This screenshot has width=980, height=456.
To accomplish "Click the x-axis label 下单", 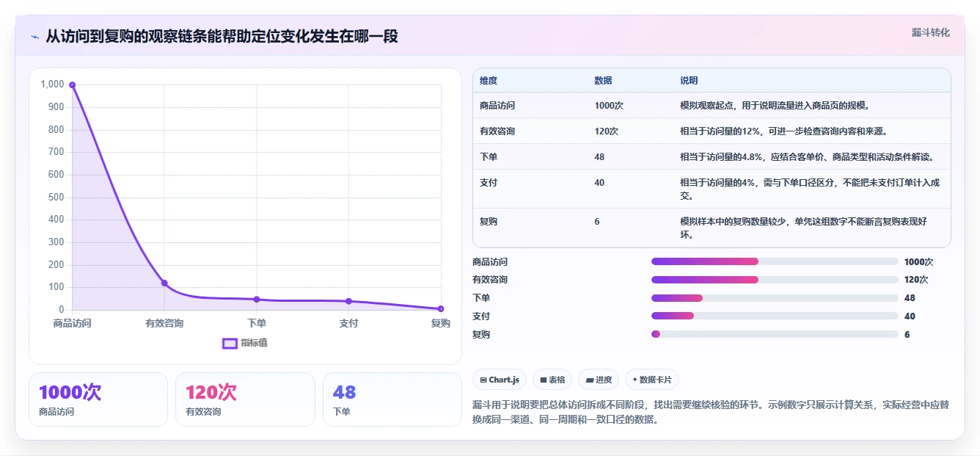I will coord(257,324).
